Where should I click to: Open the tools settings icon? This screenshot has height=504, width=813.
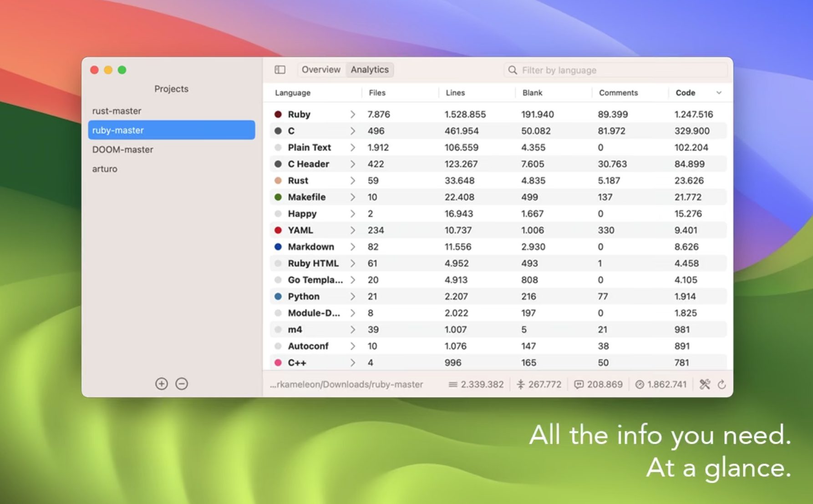click(x=705, y=384)
